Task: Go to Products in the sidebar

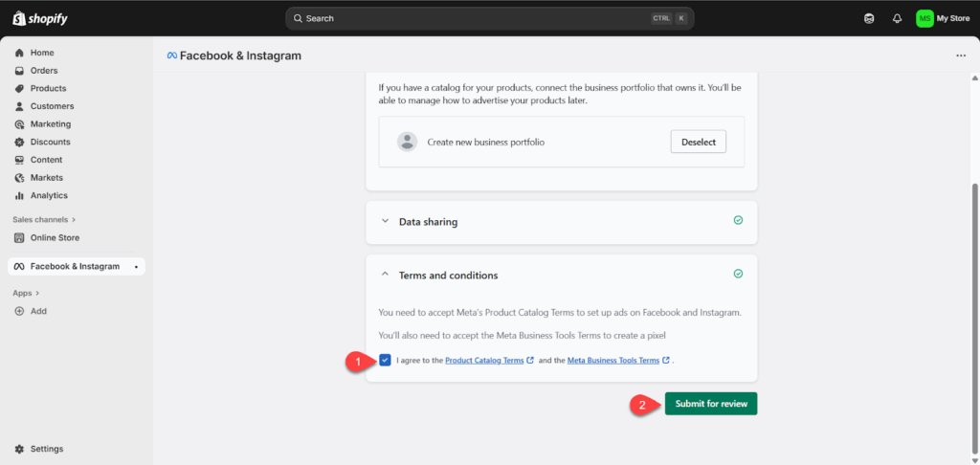Action: click(x=48, y=88)
